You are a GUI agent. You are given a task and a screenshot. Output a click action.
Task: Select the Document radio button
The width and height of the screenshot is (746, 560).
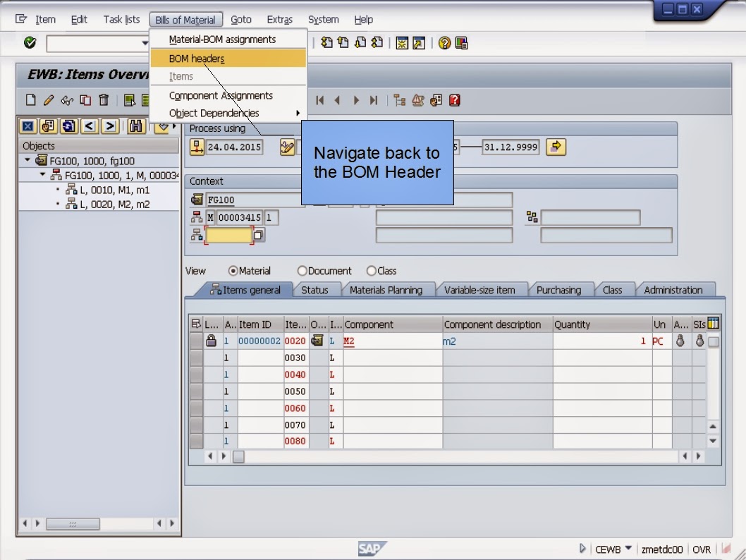point(302,270)
